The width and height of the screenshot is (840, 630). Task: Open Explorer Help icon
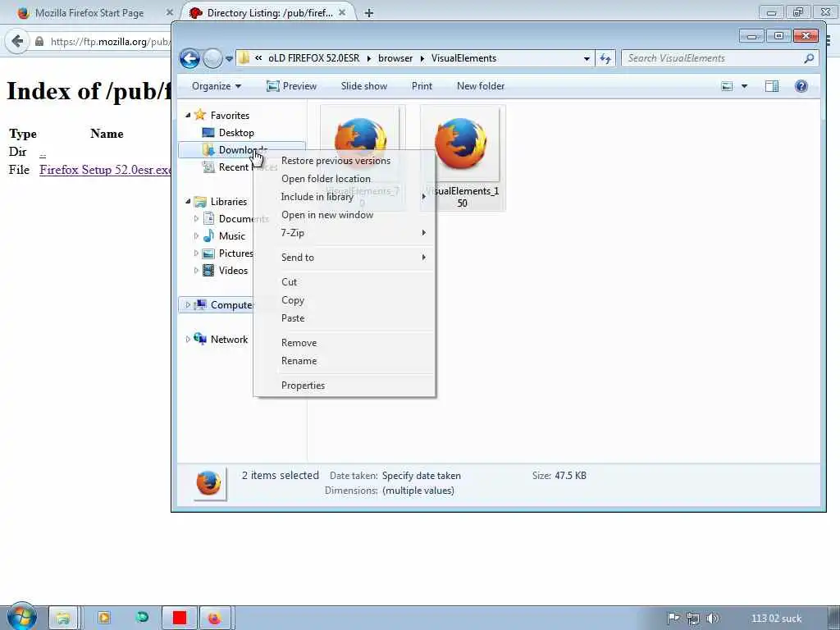pos(801,86)
